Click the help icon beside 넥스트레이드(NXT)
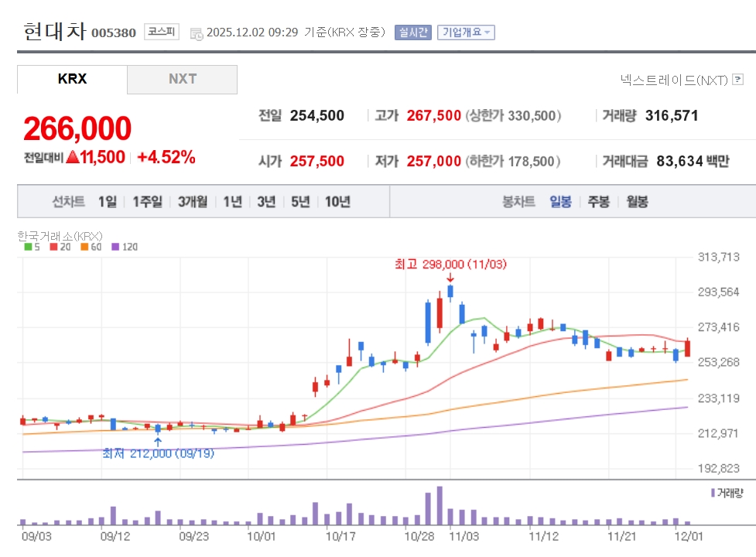This screenshot has height=557, width=756. (x=737, y=80)
